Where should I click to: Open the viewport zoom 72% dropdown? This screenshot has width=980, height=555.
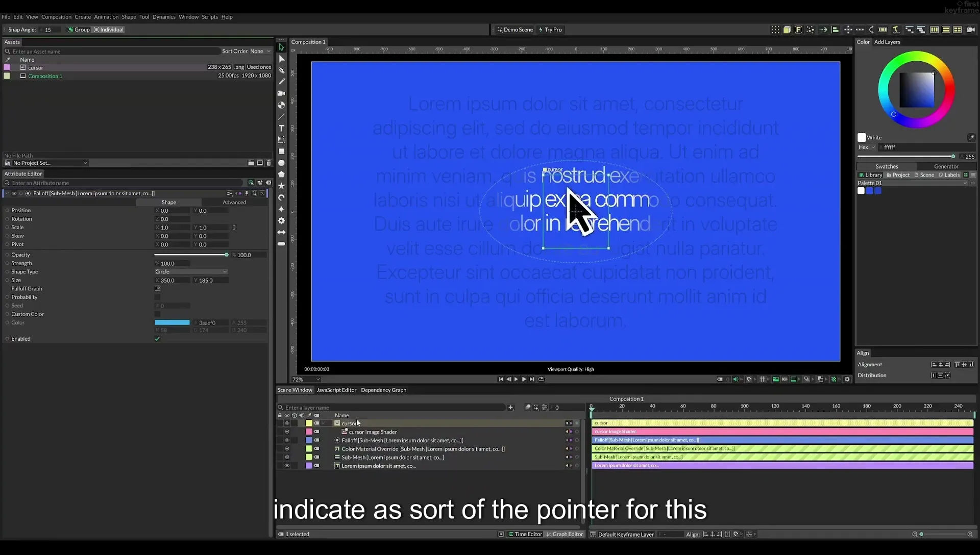(306, 380)
